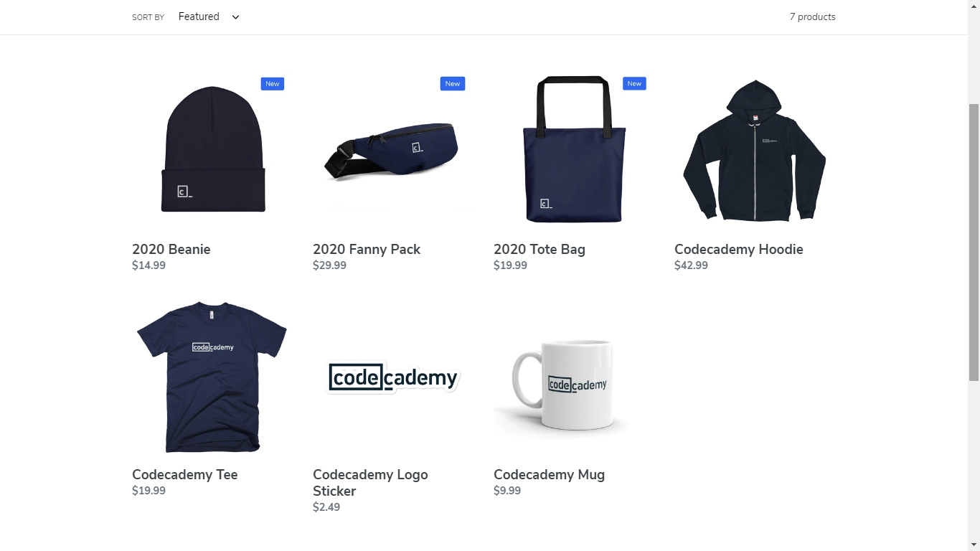Follow the Codecademy Tee title link
The image size is (980, 551).
pos(185,475)
